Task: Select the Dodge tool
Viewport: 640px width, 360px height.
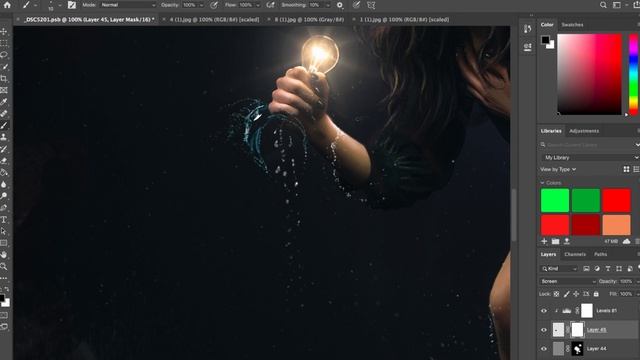Action: click(x=4, y=196)
